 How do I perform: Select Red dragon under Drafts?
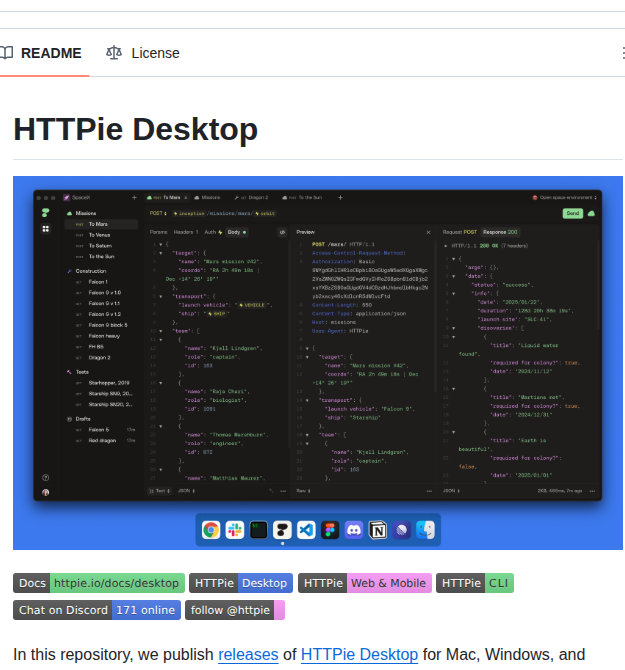tap(102, 441)
